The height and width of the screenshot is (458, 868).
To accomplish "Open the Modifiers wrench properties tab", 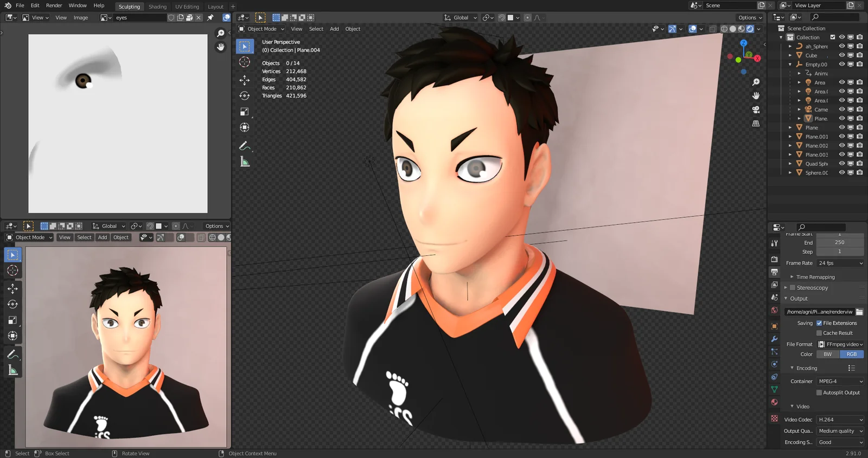I will [x=774, y=339].
